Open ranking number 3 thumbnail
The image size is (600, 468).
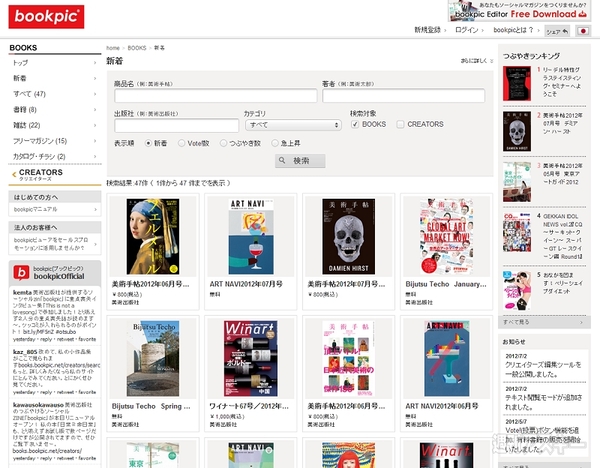[x=517, y=182]
